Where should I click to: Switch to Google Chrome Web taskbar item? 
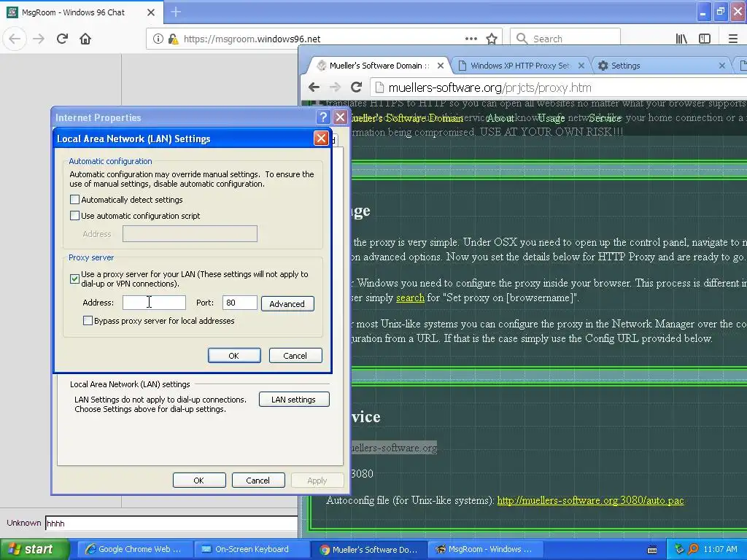133,549
